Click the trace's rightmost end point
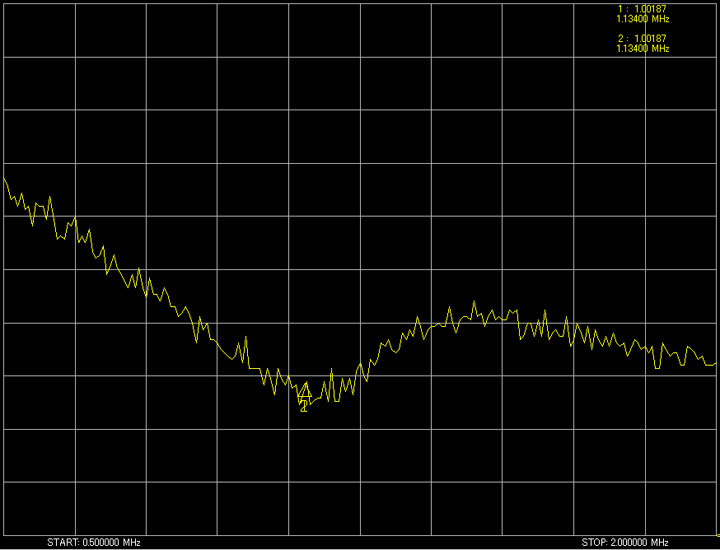The width and height of the screenshot is (720, 550). click(x=716, y=362)
